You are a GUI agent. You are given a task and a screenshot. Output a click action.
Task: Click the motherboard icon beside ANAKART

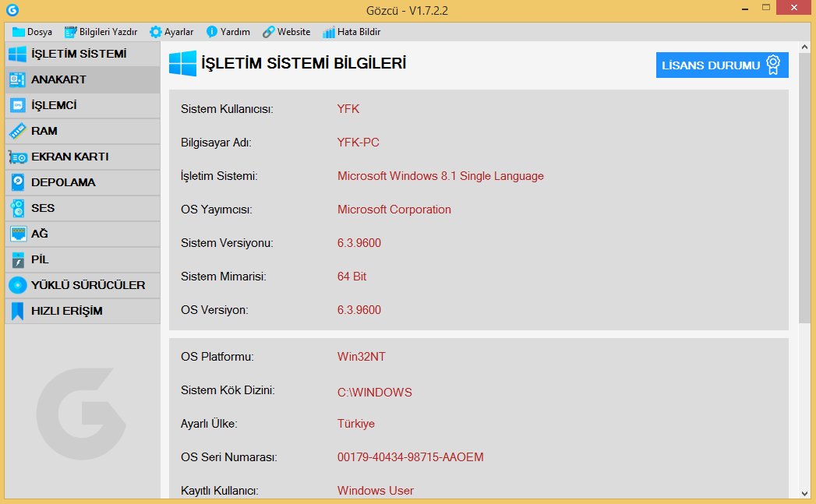click(17, 79)
